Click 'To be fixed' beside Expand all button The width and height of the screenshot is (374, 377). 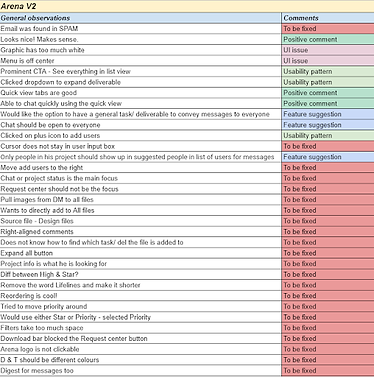pyautogui.click(x=328, y=253)
